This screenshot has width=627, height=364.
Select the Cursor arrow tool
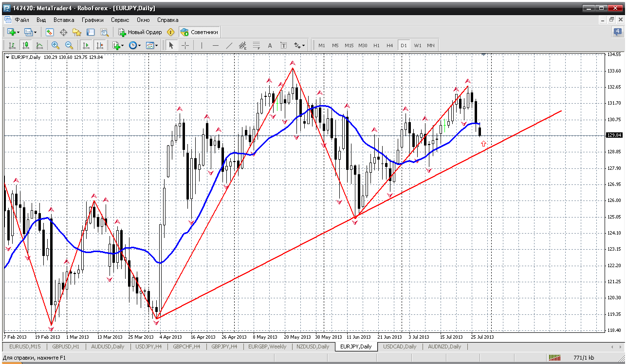tap(171, 45)
